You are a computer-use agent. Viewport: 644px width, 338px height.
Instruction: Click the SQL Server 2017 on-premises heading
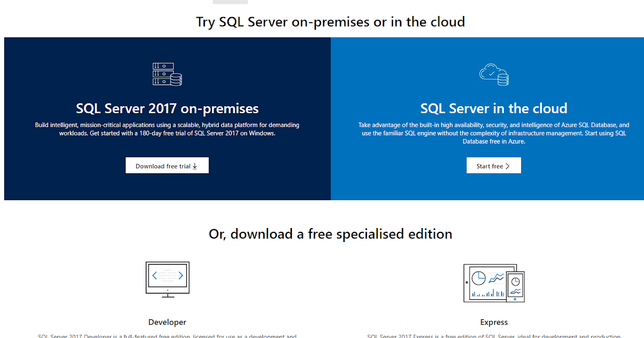(x=167, y=108)
